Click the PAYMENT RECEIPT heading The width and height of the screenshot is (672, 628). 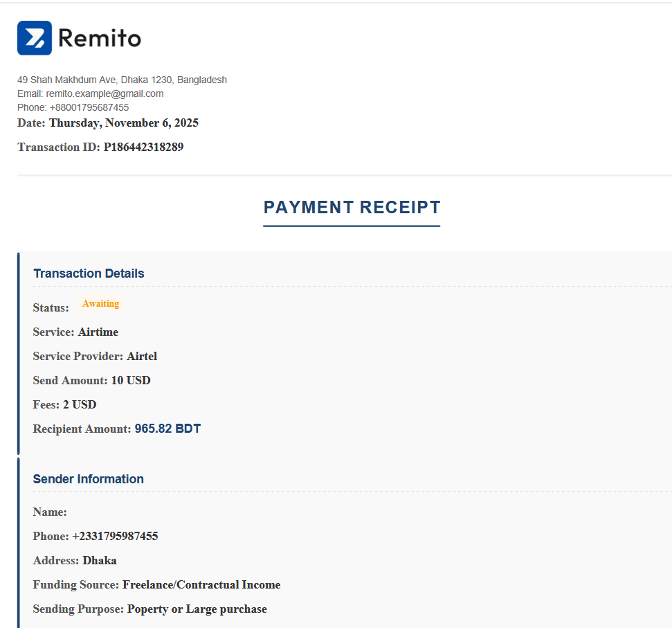click(x=352, y=207)
